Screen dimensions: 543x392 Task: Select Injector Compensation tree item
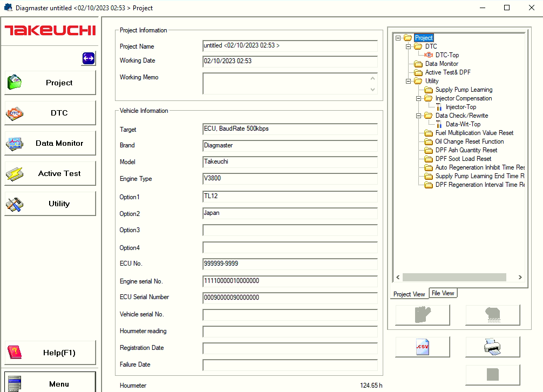[x=463, y=98]
